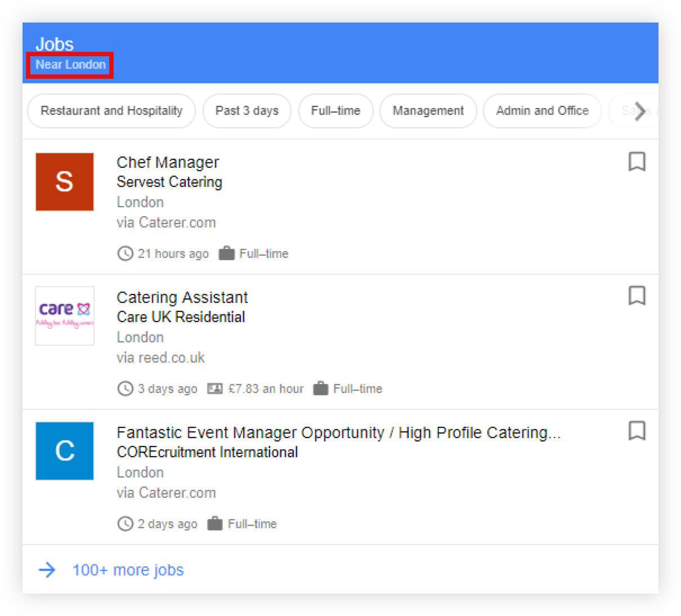This screenshot has height=616, width=681.
Task: Click the 100+ more jobs link
Action: coord(128,570)
